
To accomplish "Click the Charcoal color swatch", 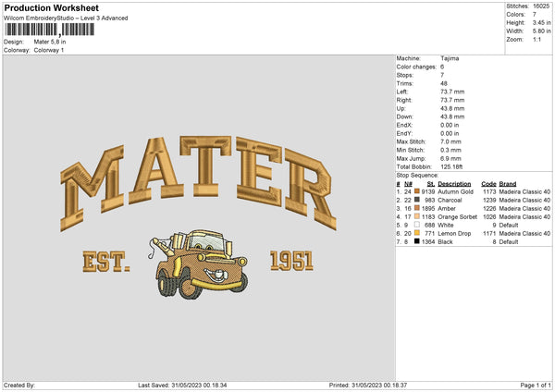I will click(x=417, y=200).
